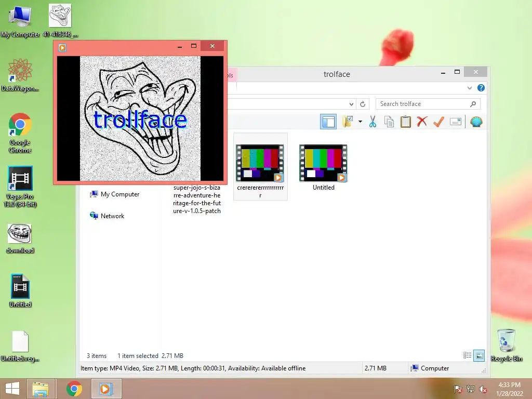Open the folder options toolbar icon
This screenshot has width=532, height=399.
(x=348, y=122)
